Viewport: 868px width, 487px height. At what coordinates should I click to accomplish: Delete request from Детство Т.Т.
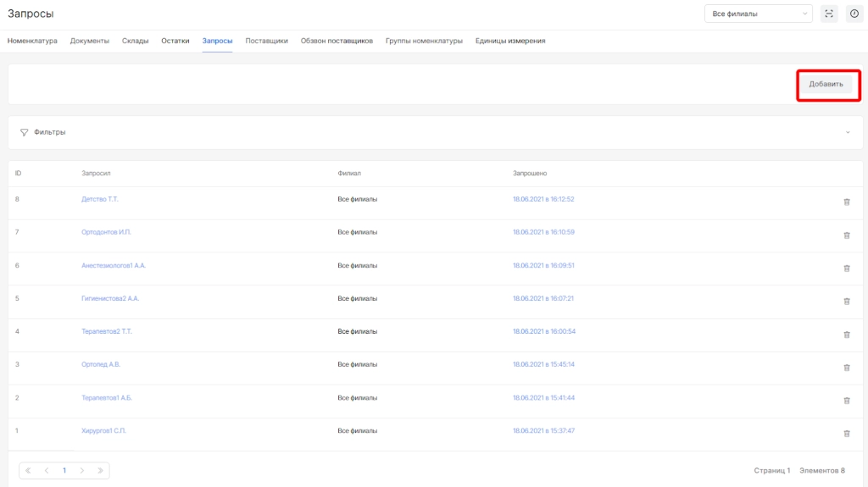click(x=846, y=202)
